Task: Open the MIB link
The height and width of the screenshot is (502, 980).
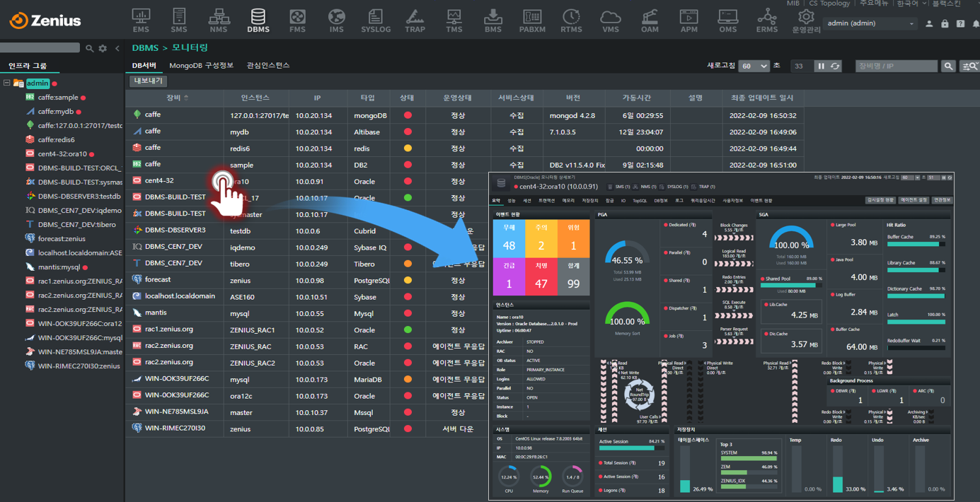Action: coord(792,4)
